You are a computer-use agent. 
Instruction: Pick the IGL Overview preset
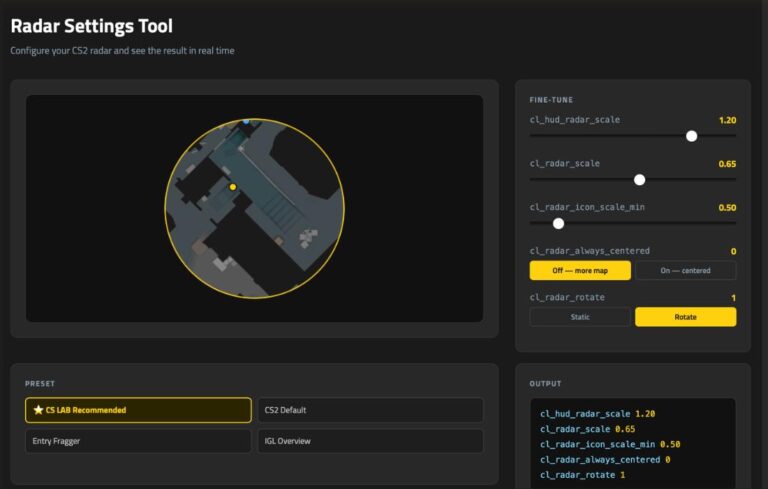[370, 441]
